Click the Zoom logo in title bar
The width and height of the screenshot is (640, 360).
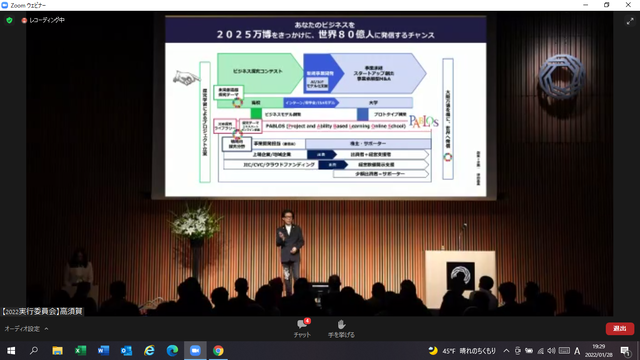5,5
